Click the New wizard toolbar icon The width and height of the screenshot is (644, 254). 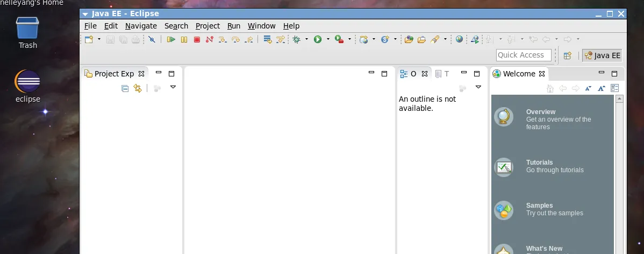89,39
